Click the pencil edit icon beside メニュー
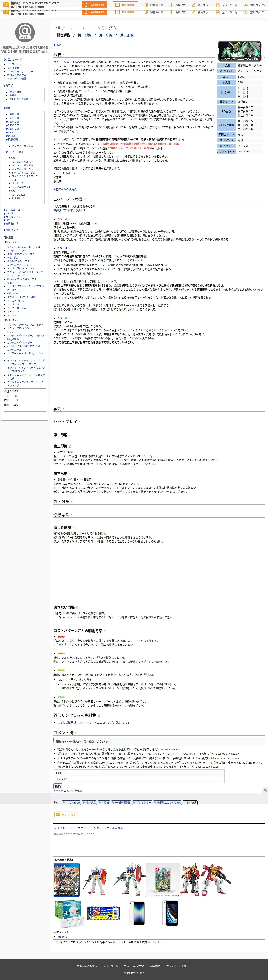The image size is (268, 980). [x=21, y=59]
